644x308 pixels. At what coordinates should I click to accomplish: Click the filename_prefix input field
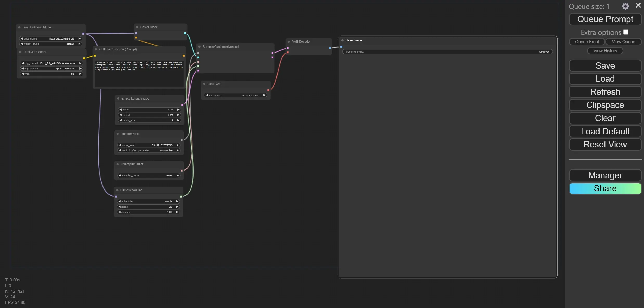click(447, 52)
